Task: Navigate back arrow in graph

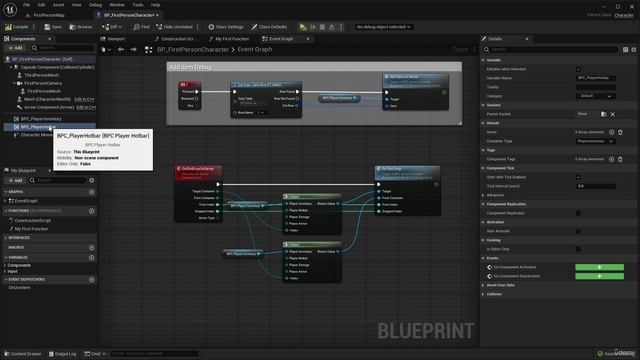Action: pos(121,49)
